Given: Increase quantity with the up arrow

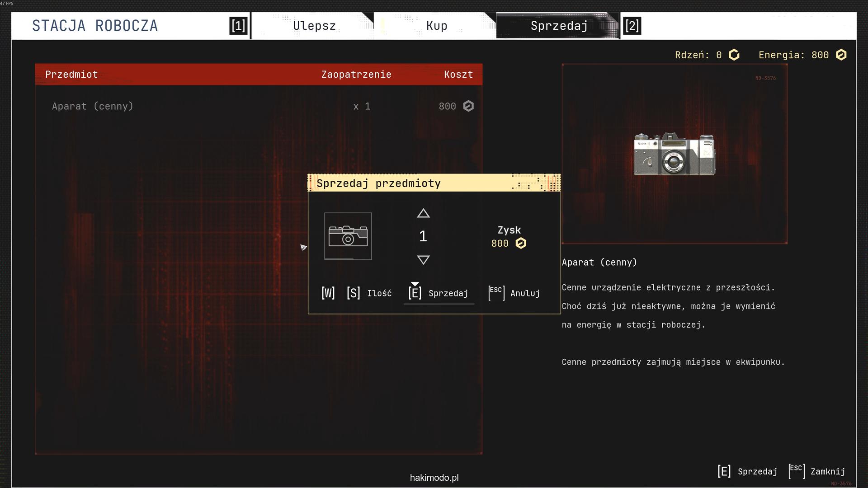Looking at the screenshot, I should coord(423,213).
